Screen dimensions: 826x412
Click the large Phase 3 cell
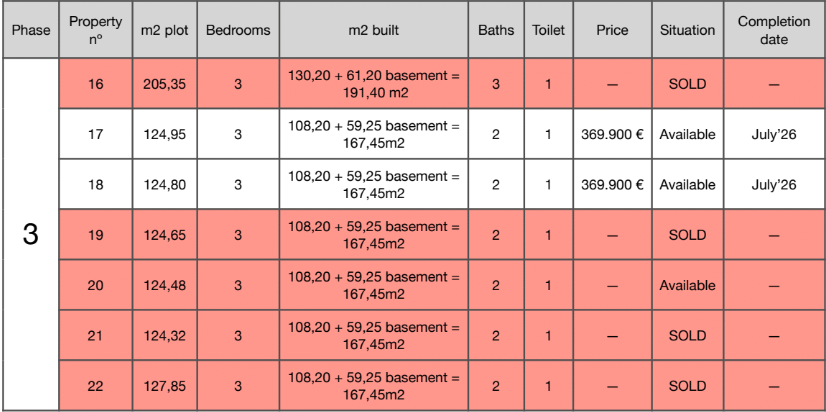30,235
